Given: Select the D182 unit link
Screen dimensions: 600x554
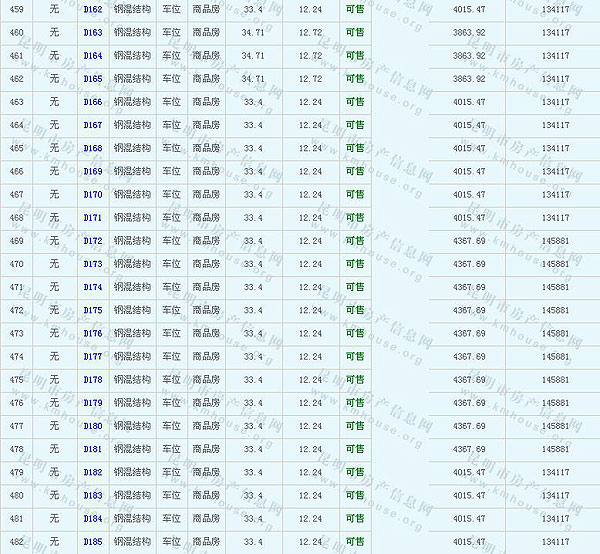Looking at the screenshot, I should pyautogui.click(x=92, y=472).
